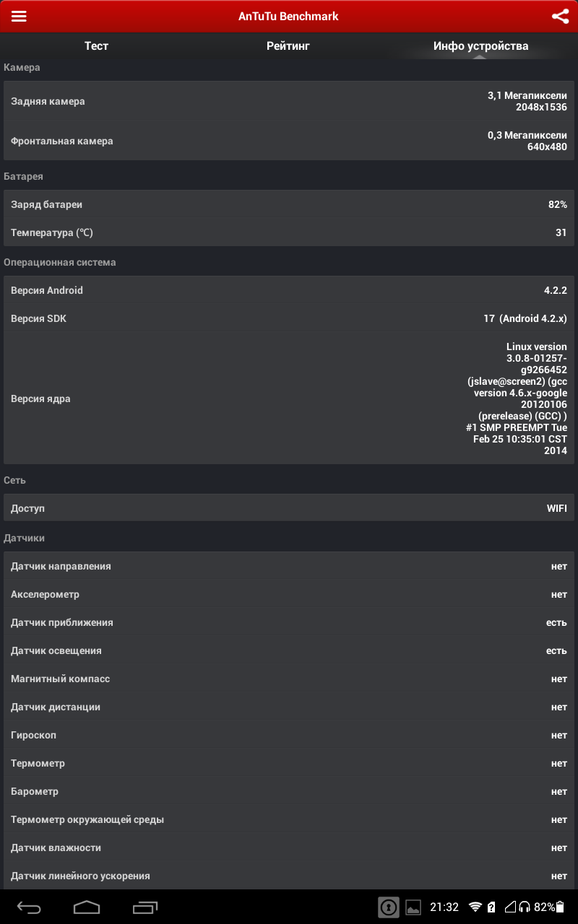This screenshot has height=924, width=578.
Task: Open the hamburger menu in AnTuTu header
Action: (19, 16)
